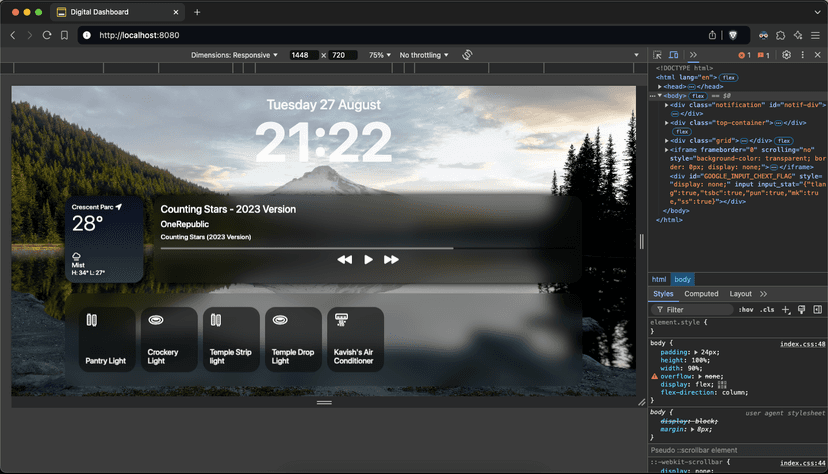Expand the head element node
828x474 pixels.
pos(660,86)
